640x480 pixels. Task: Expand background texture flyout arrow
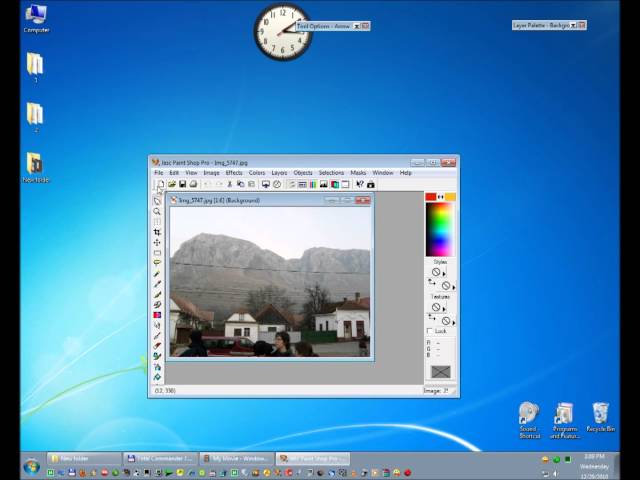454,322
